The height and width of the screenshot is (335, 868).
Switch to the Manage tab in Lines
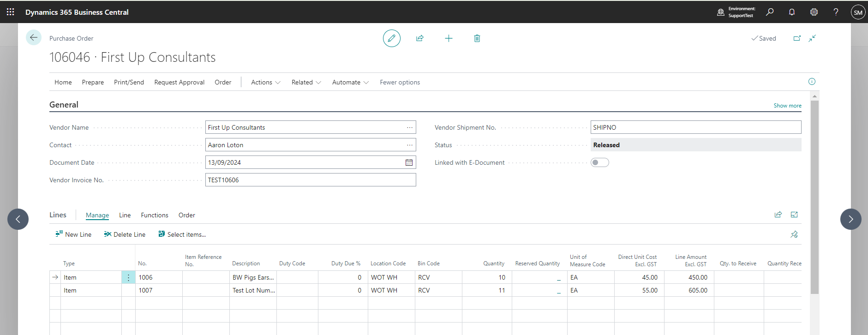pyautogui.click(x=97, y=215)
